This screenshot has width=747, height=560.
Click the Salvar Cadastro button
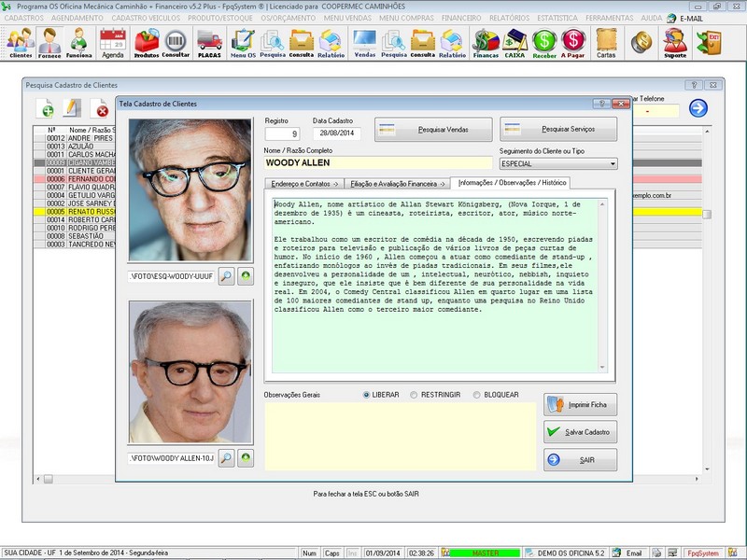[x=581, y=432]
